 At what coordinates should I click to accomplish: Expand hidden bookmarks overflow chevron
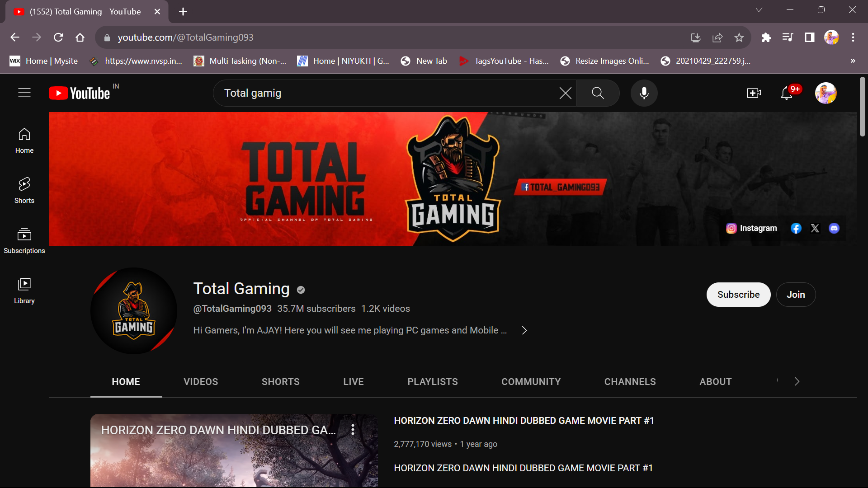tap(853, 61)
